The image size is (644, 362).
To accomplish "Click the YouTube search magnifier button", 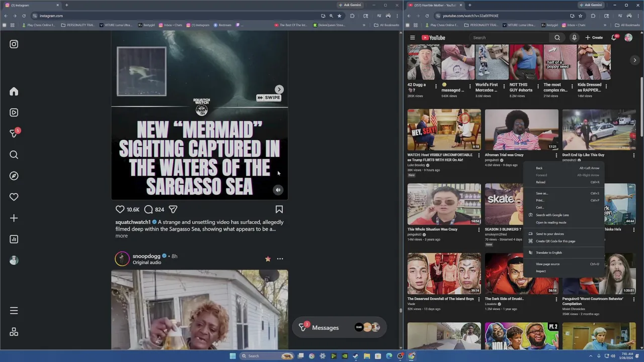I will click(557, 38).
